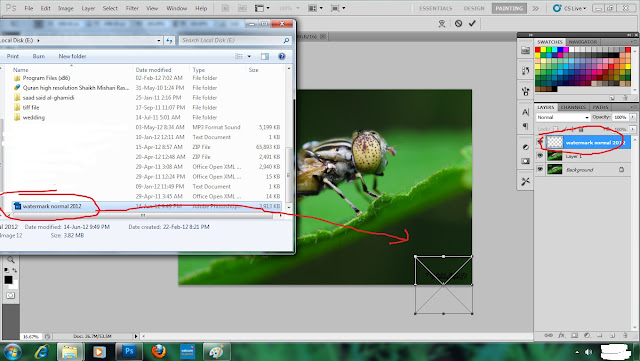640x361 pixels.
Task: Select the Zoom tool in the toolbox
Action: click(x=11, y=260)
